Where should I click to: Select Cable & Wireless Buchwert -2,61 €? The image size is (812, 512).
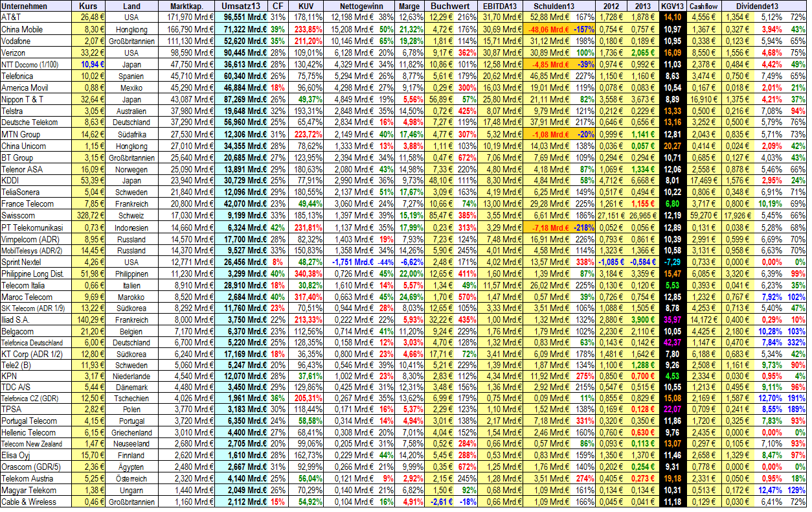tap(441, 502)
